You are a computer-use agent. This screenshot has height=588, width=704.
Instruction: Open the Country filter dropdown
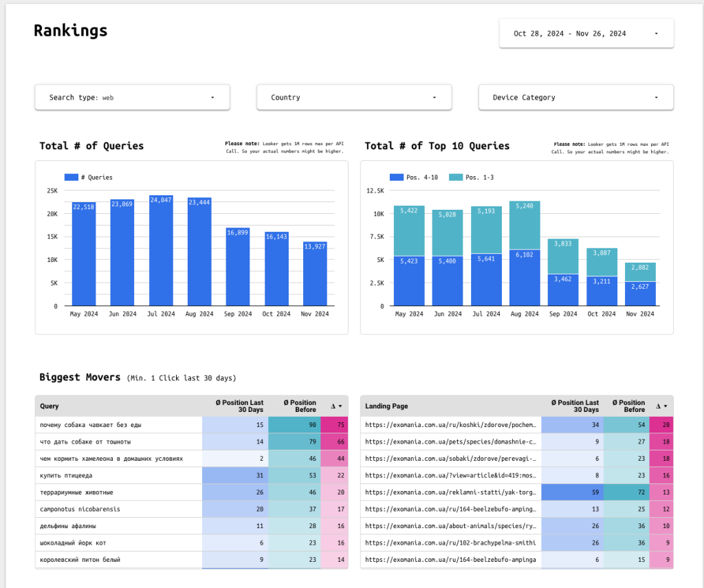tap(353, 98)
